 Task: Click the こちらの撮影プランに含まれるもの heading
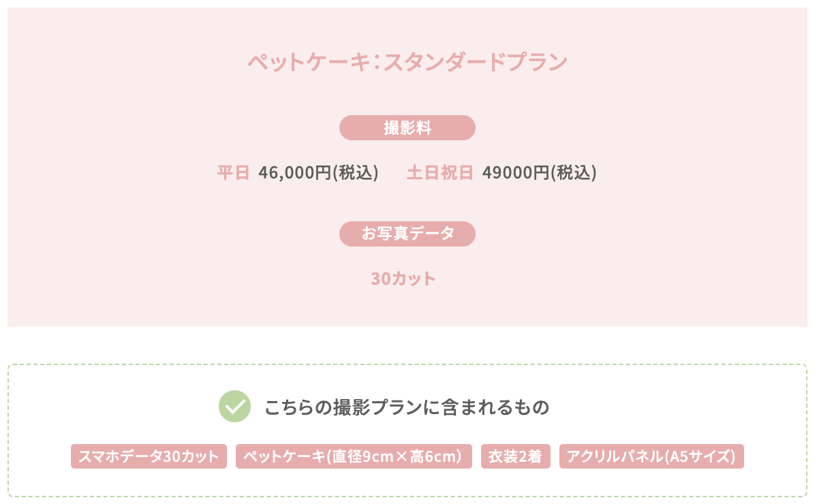click(x=407, y=407)
